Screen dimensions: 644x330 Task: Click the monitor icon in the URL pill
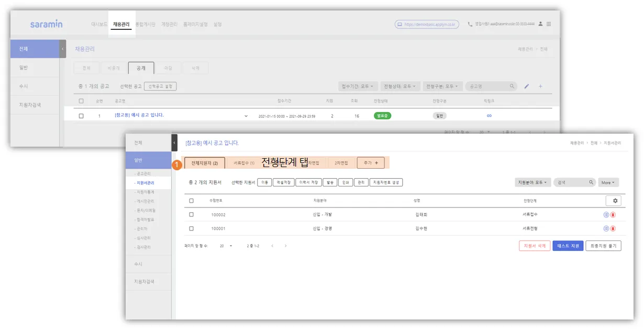point(399,24)
